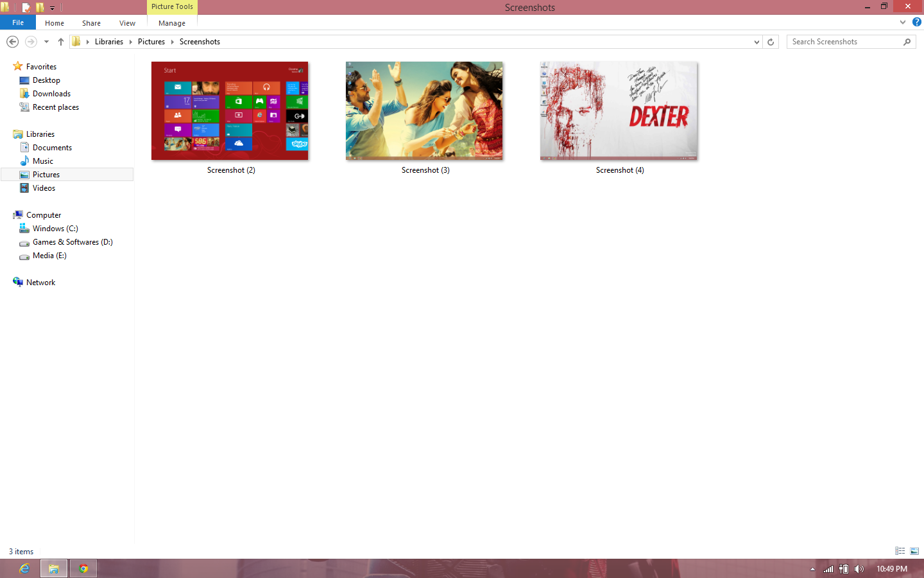Screen dimensions: 924x578
Task: Click the Forward navigation arrow
Action: point(31,42)
